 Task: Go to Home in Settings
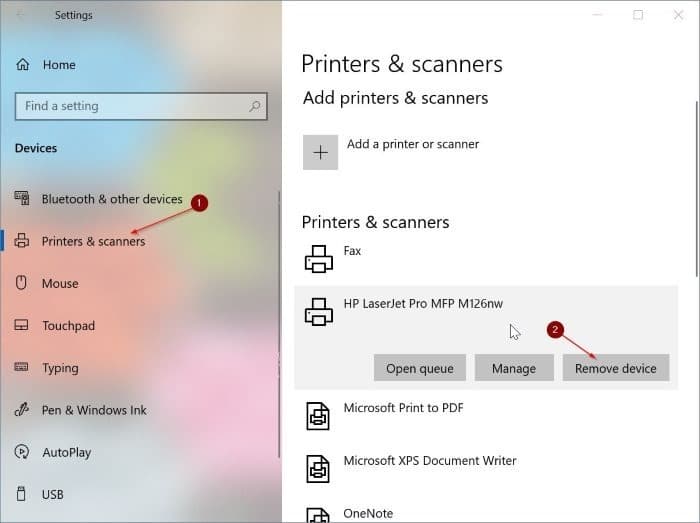tap(59, 65)
